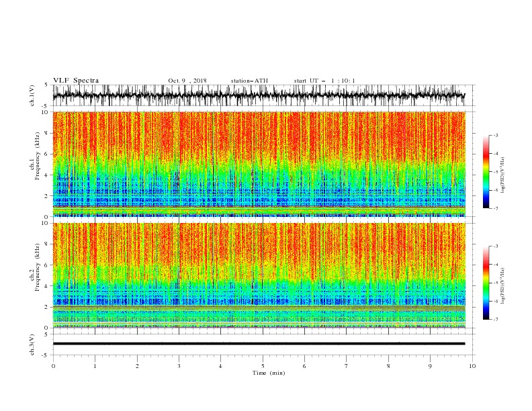
Task: Click the "2" tick on ch.2 frequency axis
Action: 46,307
